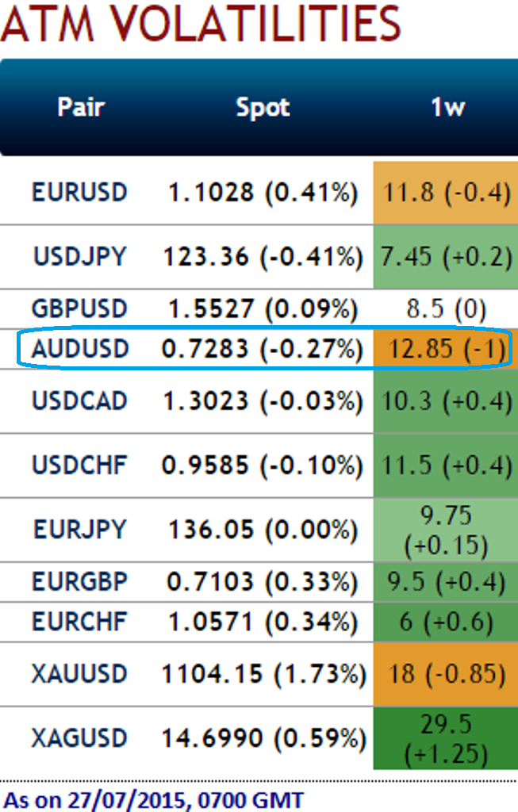Select the EURUSD pair label

(x=79, y=192)
